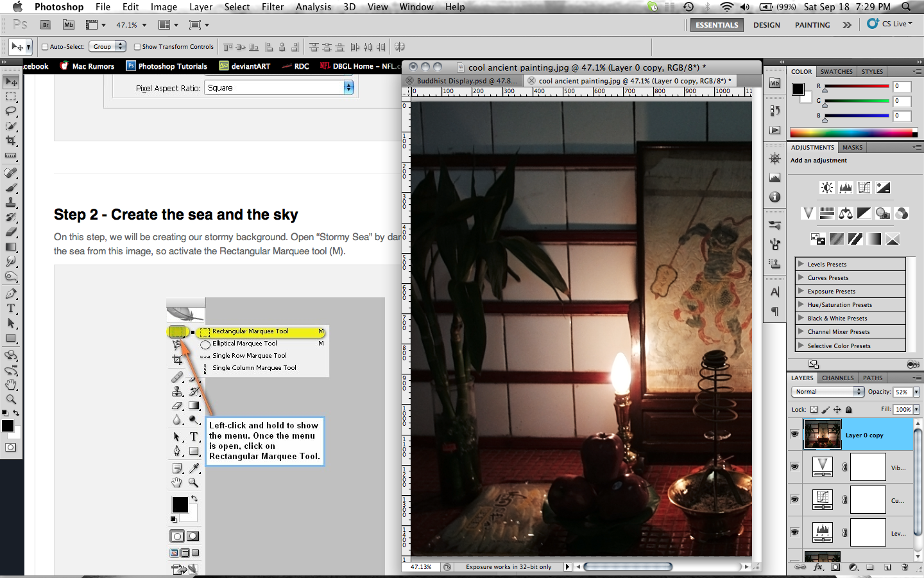Select the Spot Healing Brush tool
924x578 pixels.
click(11, 173)
